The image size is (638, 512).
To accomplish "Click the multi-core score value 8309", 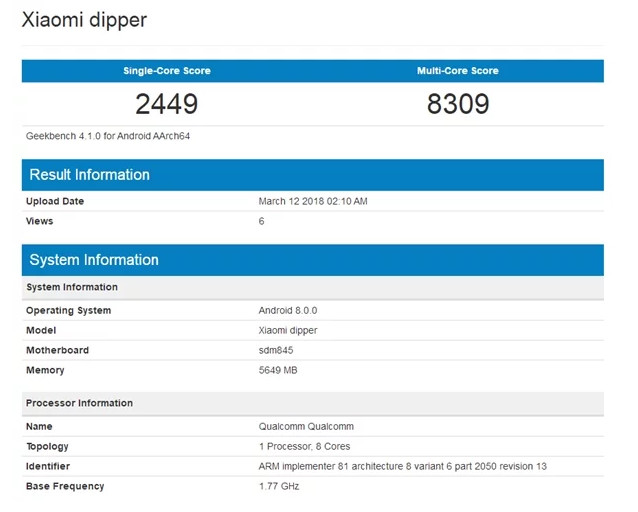I will click(457, 103).
